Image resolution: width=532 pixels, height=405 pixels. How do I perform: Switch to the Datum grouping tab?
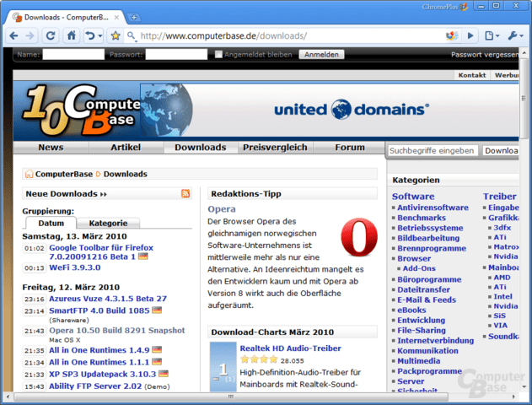point(51,223)
